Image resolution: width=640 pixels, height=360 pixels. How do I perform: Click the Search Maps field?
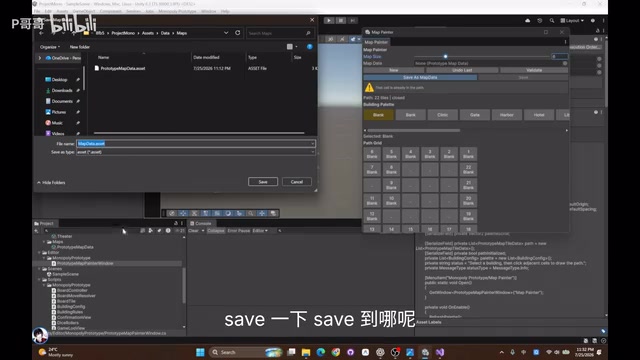(280, 33)
